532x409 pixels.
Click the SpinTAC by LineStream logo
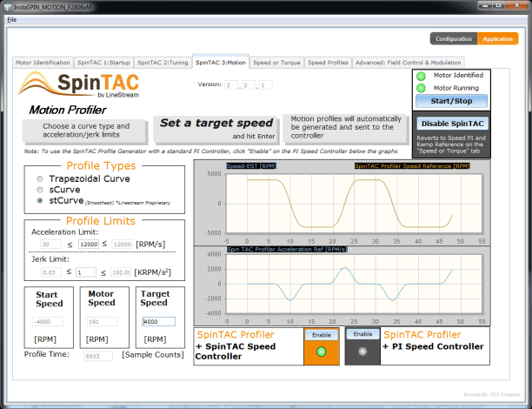[x=81, y=88]
